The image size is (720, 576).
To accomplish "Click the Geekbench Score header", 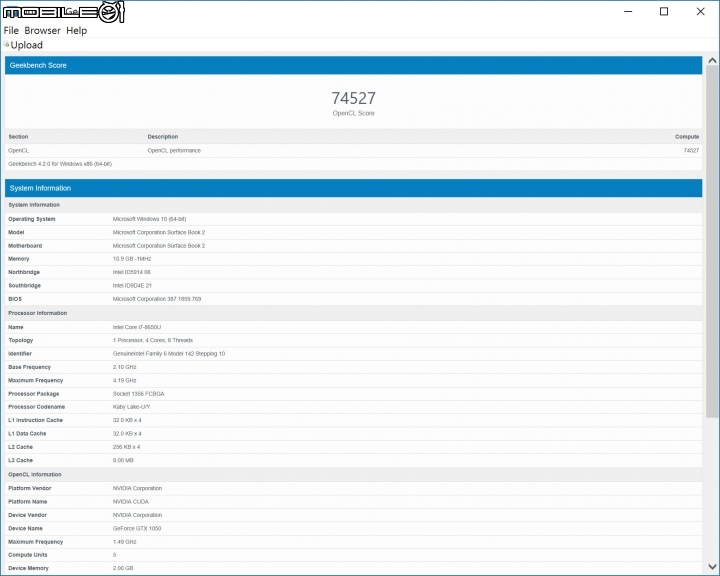I will (354, 65).
